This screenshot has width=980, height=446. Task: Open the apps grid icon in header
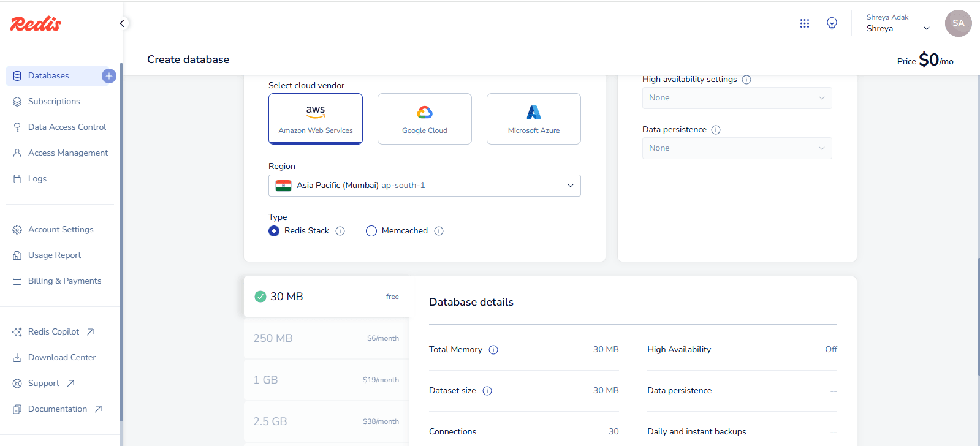805,23
